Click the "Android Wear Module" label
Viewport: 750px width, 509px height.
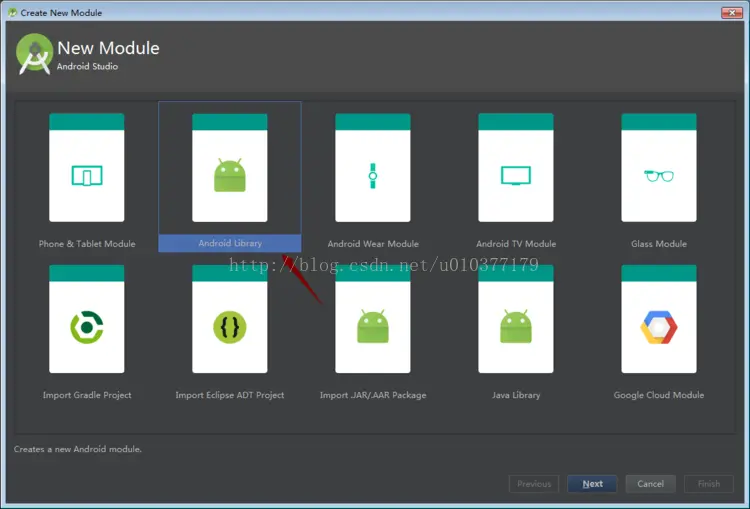tap(373, 244)
